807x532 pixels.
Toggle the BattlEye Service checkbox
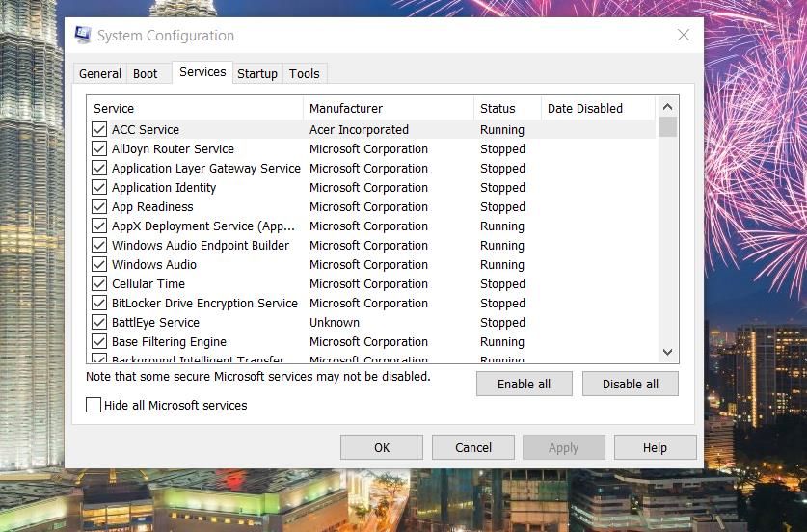click(99, 322)
